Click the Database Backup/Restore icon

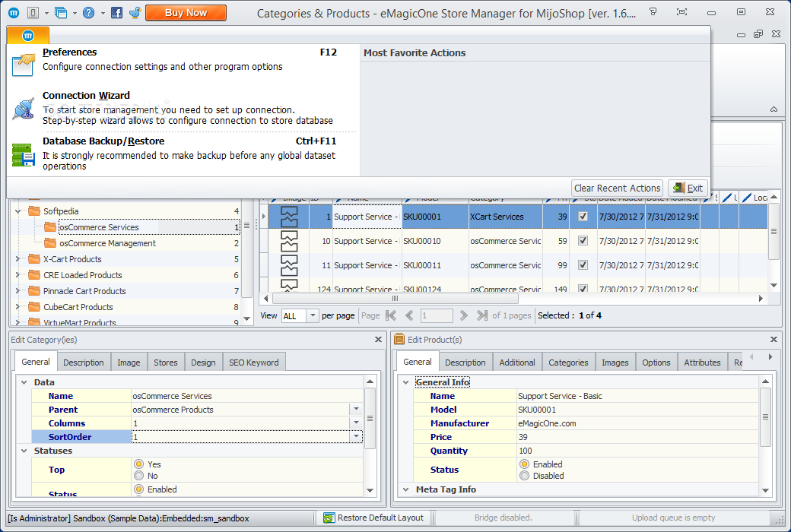click(24, 154)
